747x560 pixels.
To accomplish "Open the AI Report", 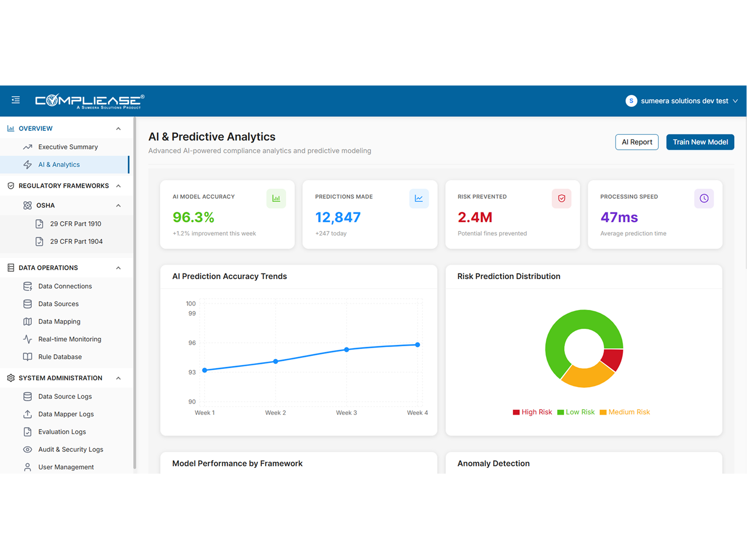I will point(636,142).
